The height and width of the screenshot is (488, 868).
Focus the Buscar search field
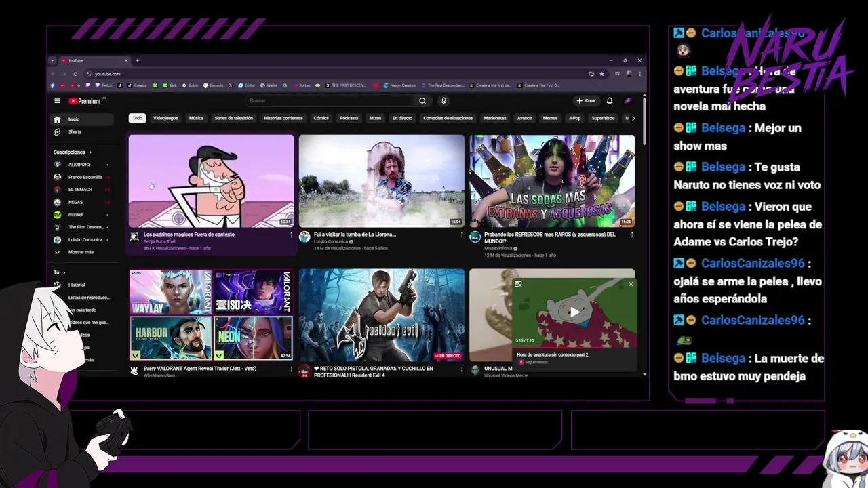coord(330,101)
